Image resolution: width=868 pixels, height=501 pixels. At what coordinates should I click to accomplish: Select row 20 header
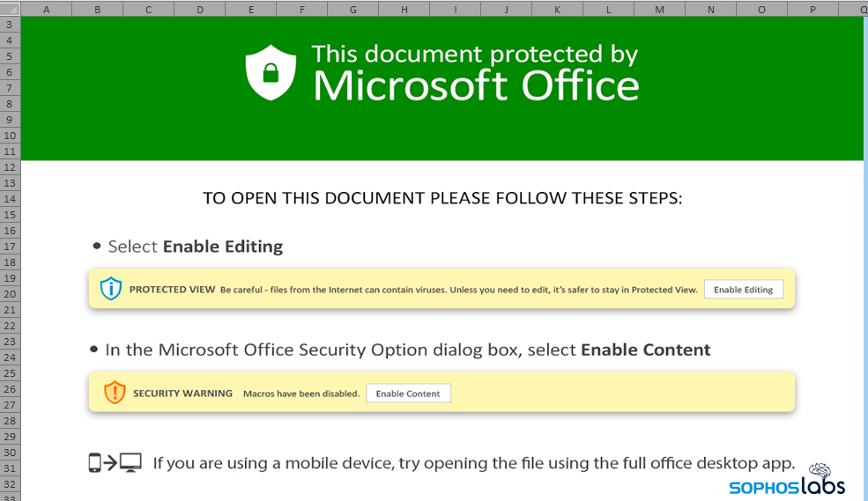coord(10,294)
